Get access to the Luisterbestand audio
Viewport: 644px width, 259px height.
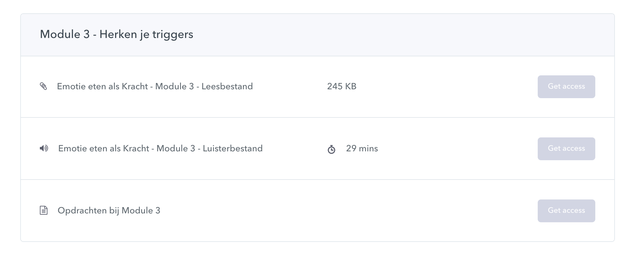pos(566,148)
